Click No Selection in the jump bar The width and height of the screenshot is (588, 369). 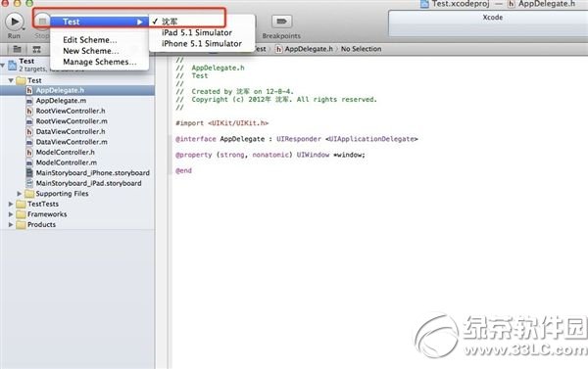click(361, 49)
